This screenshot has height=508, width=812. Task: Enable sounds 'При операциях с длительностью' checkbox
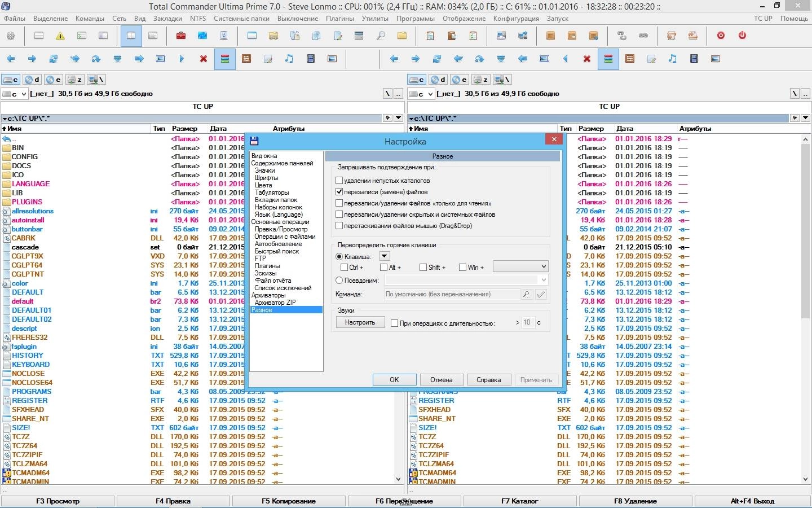pyautogui.click(x=394, y=323)
